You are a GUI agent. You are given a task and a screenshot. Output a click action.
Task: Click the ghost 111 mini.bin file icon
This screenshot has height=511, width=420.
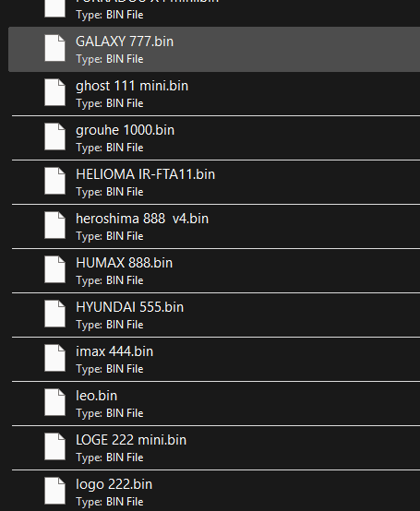(x=54, y=92)
